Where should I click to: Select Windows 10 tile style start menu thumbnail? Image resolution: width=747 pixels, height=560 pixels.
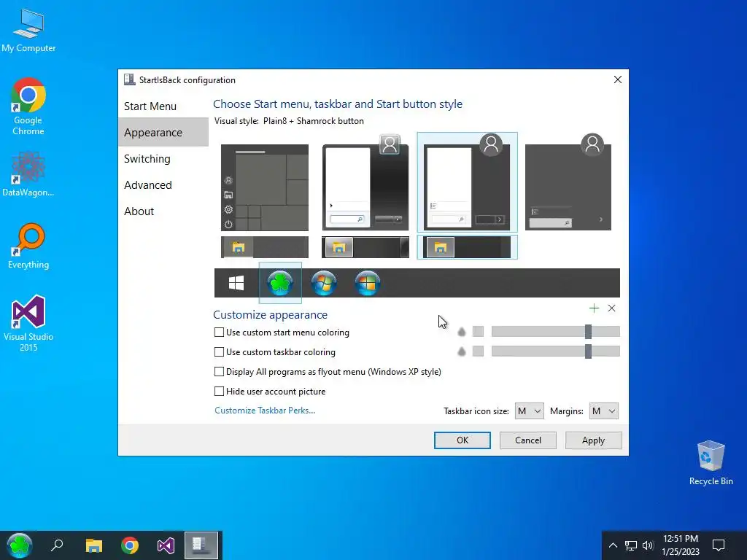click(264, 187)
